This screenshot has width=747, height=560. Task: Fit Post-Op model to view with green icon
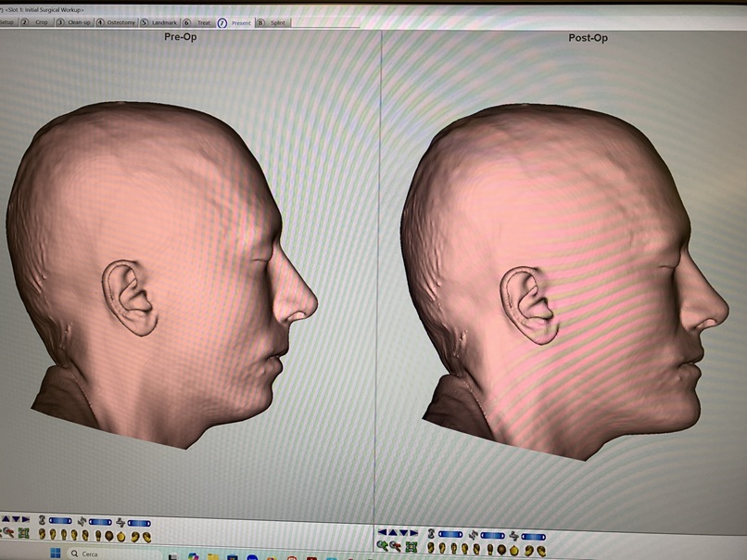(411, 547)
